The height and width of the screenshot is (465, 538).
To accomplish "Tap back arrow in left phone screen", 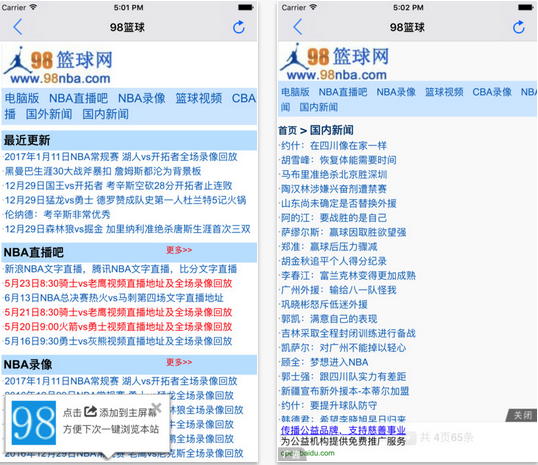I will click(x=17, y=27).
